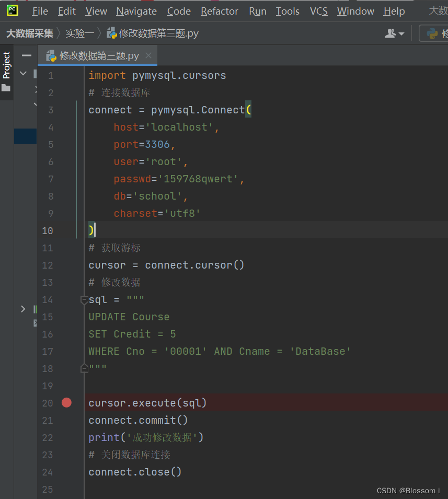Click the port=3306 argument
This screenshot has width=448, height=499.
[144, 145]
